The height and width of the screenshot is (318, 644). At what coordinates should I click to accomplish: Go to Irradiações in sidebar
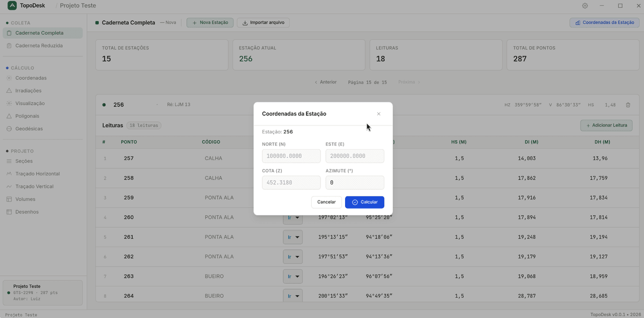(x=42, y=91)
